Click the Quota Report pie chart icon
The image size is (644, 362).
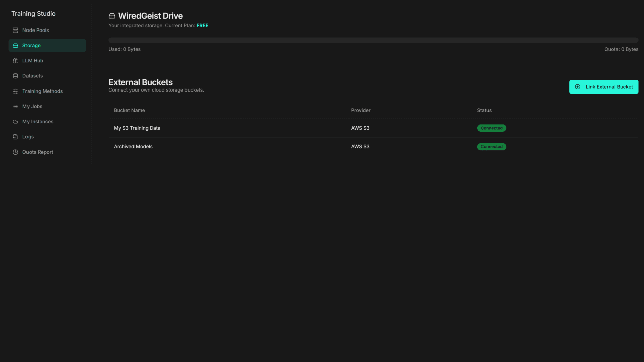point(15,152)
